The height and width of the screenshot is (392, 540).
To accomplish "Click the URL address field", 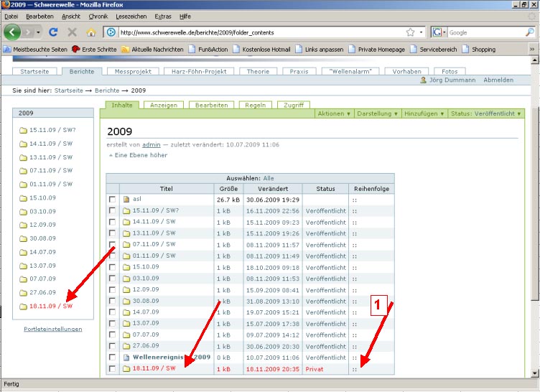I will 259,32.
